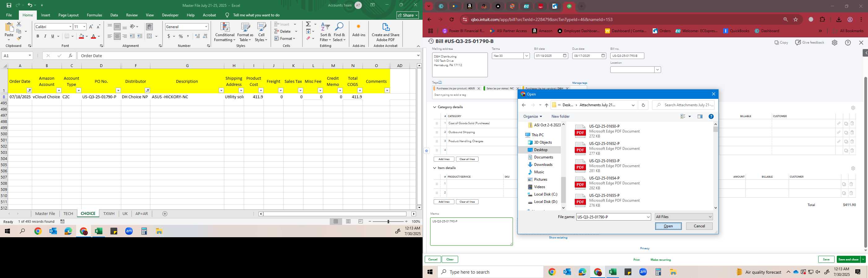868x278 pixels.
Task: Open the Page Layout ribbon tab
Action: point(68,15)
